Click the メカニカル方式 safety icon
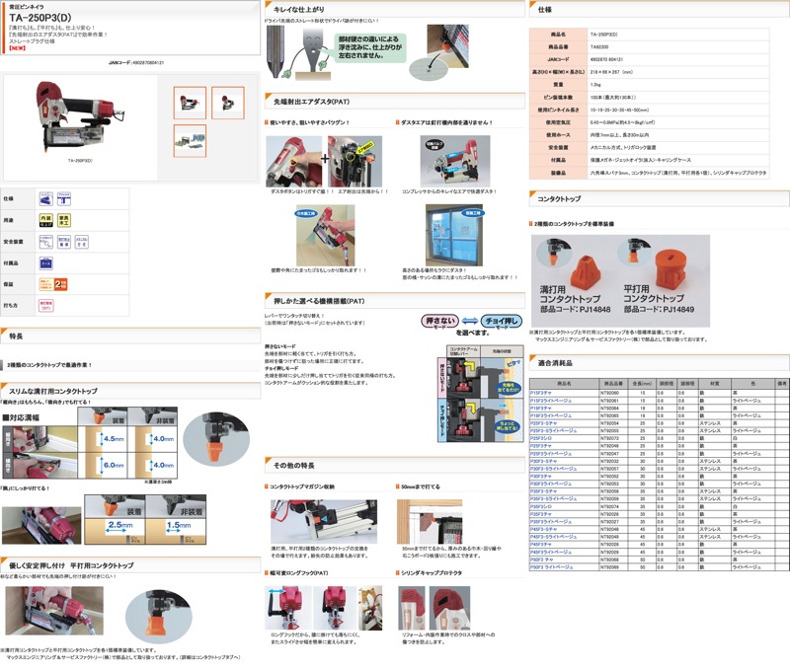The height and width of the screenshot is (672, 790). (82, 242)
